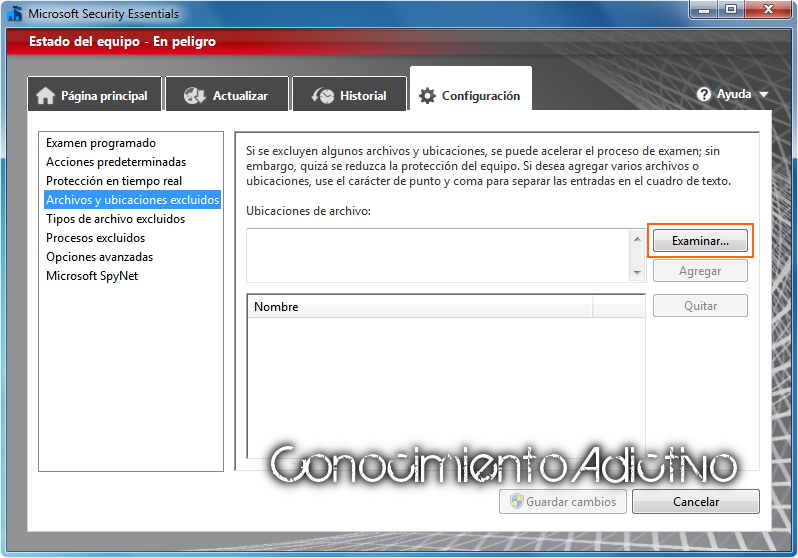798x558 pixels.
Task: Open the Ayuda help menu label
Action: coord(734,94)
